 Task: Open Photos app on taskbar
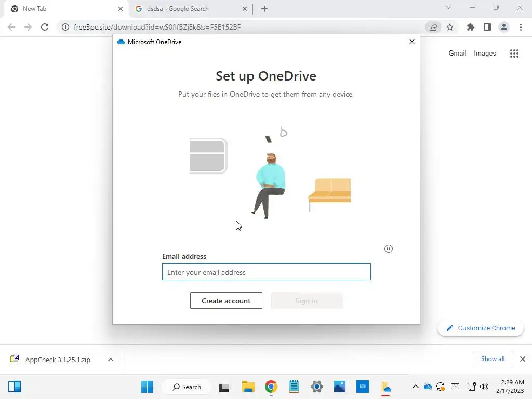click(340, 387)
